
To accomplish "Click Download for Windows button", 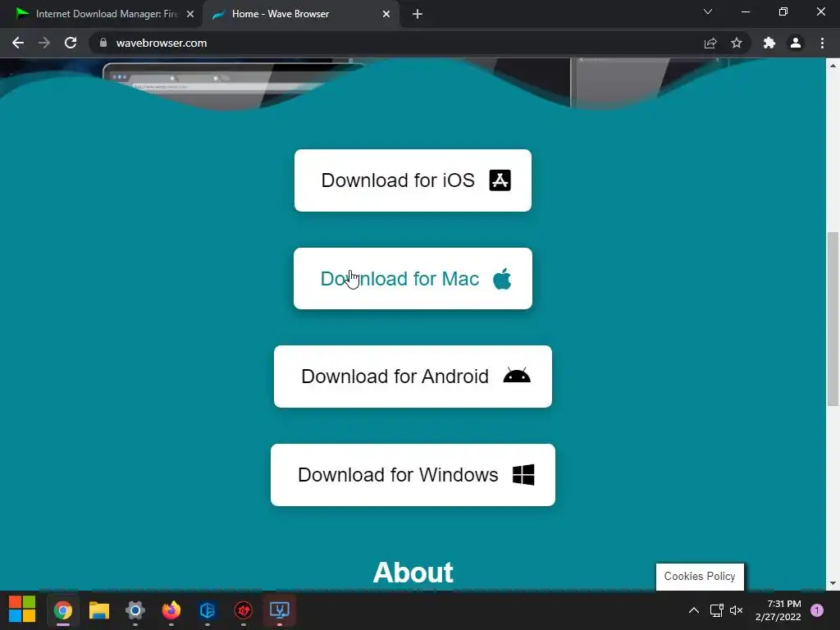I will pyautogui.click(x=413, y=475).
